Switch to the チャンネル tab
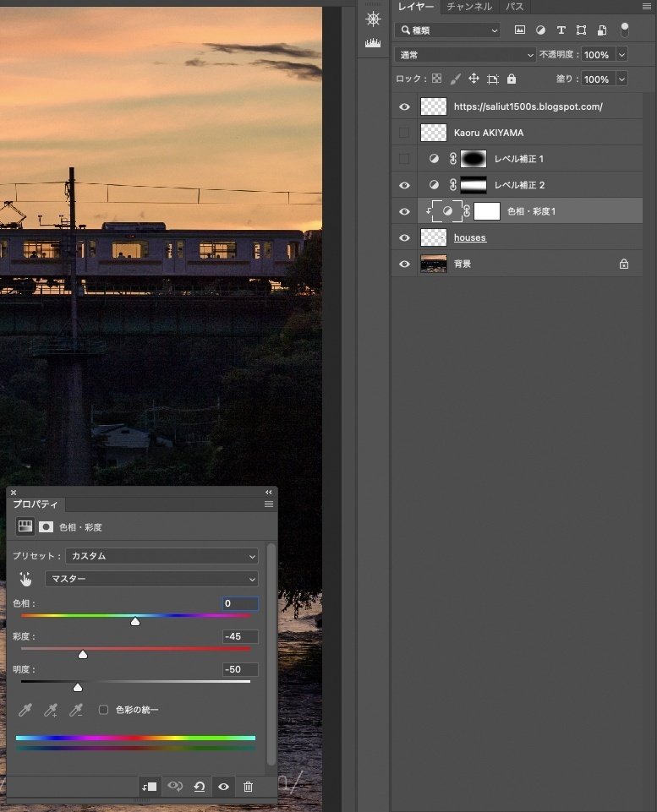 point(469,7)
